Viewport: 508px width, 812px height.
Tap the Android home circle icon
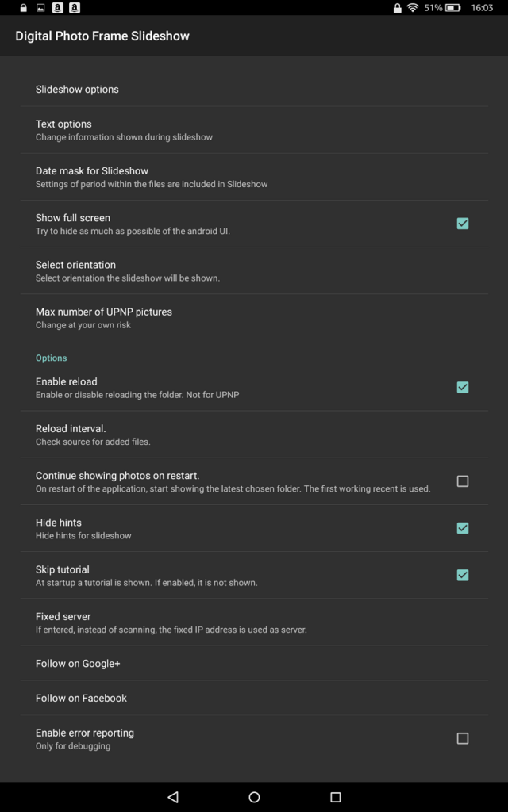click(x=254, y=796)
